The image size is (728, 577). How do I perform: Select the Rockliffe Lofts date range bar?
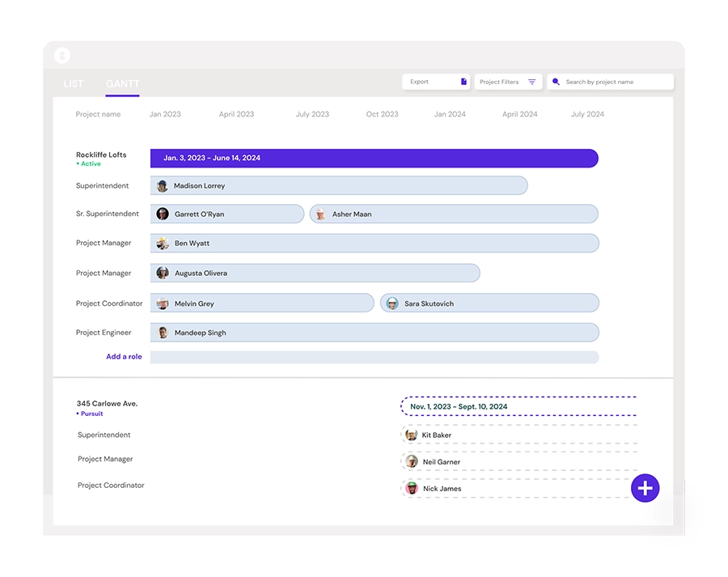click(374, 158)
